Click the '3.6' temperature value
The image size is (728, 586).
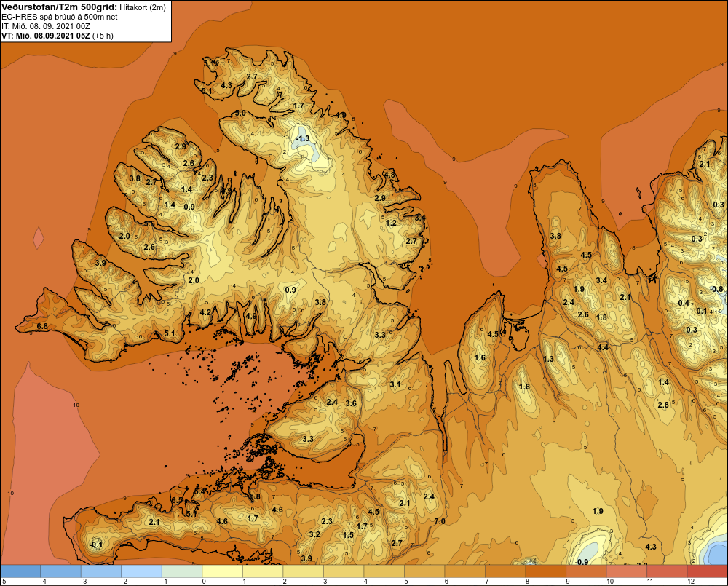point(351,403)
